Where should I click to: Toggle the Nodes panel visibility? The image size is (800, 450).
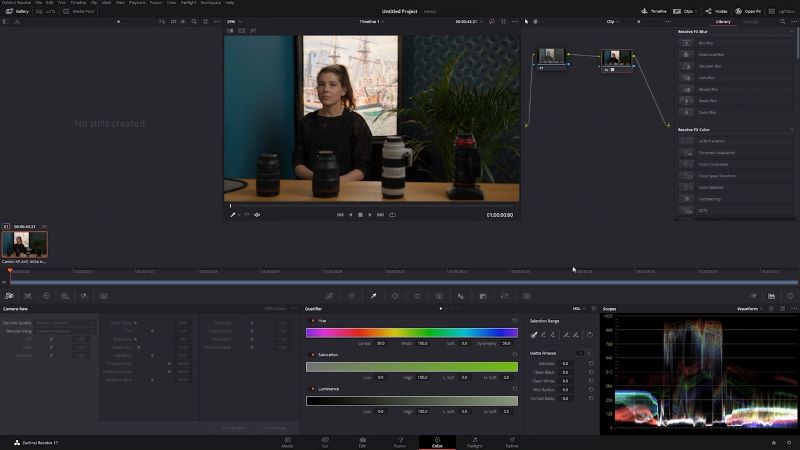[x=716, y=11]
